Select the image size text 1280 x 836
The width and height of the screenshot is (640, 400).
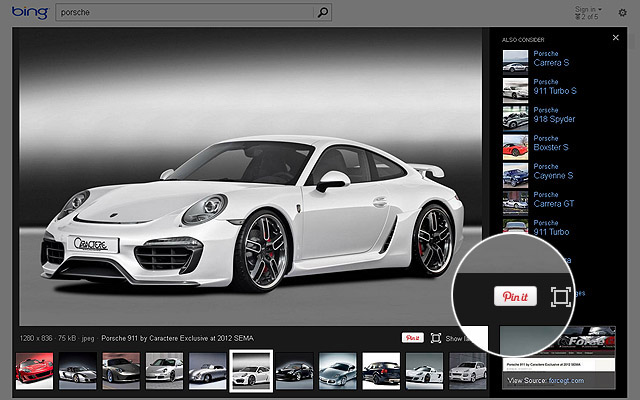click(36, 338)
